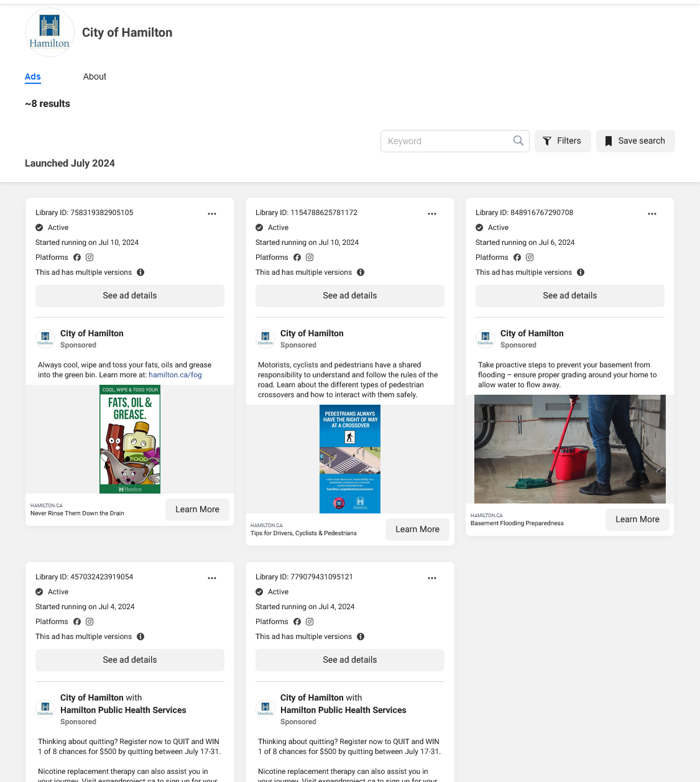700x782 pixels.
Task: Open options menu for ad 758319382905105
Action: click(212, 214)
